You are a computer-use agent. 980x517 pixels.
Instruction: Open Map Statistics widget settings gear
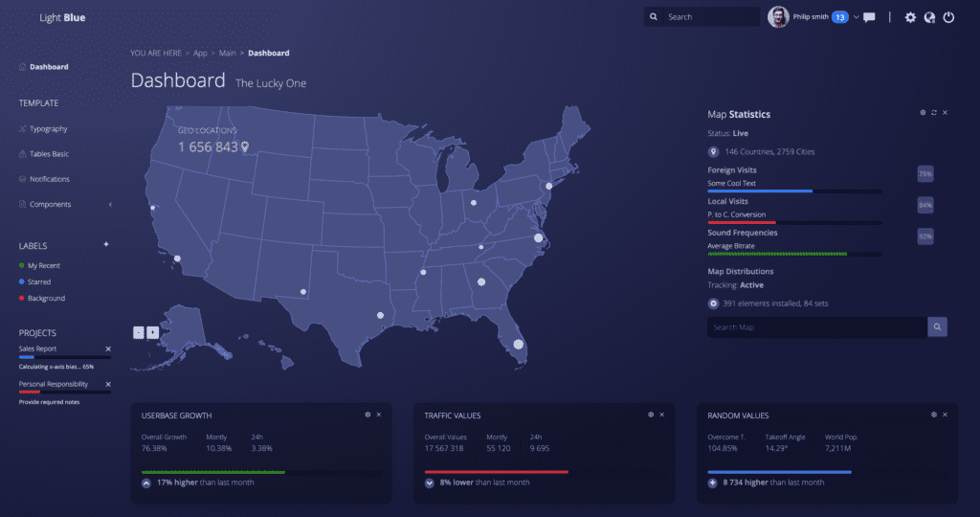point(923,113)
